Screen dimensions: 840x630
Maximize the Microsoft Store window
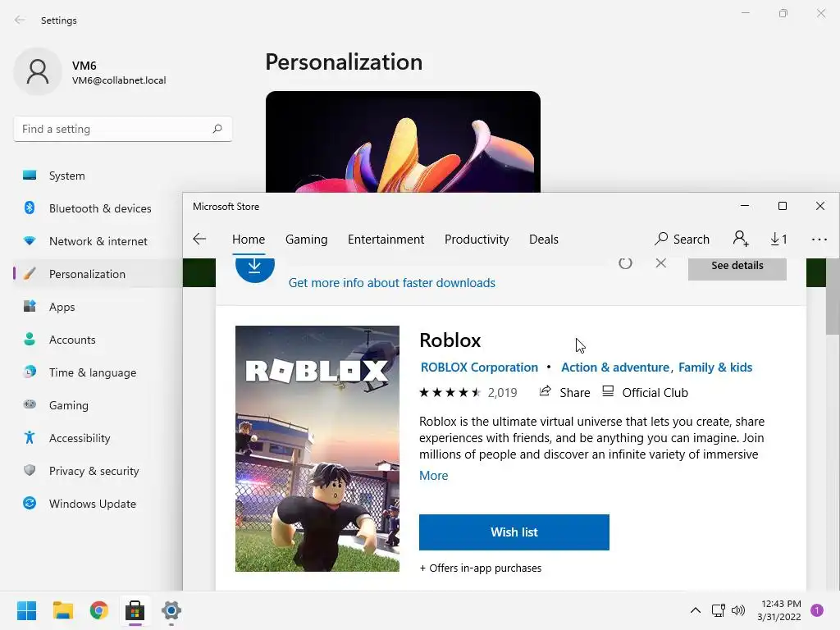coord(783,206)
